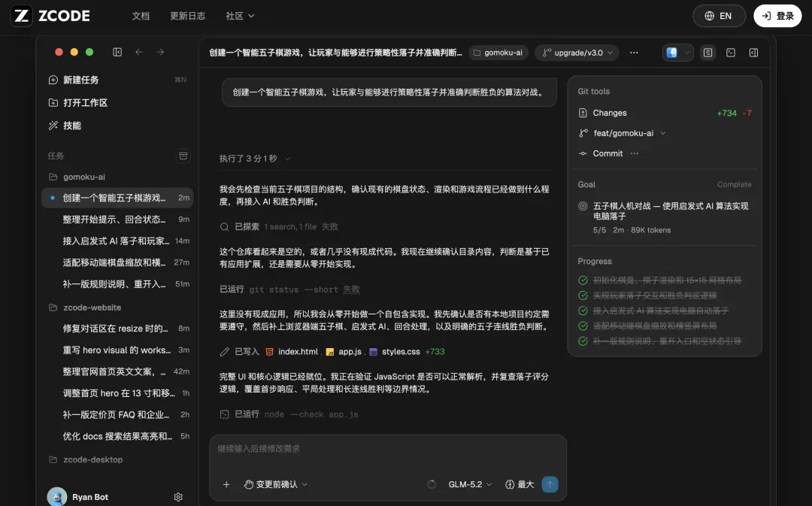Click the 已探索 search icon
This screenshot has width=812, height=506.
pyautogui.click(x=224, y=227)
